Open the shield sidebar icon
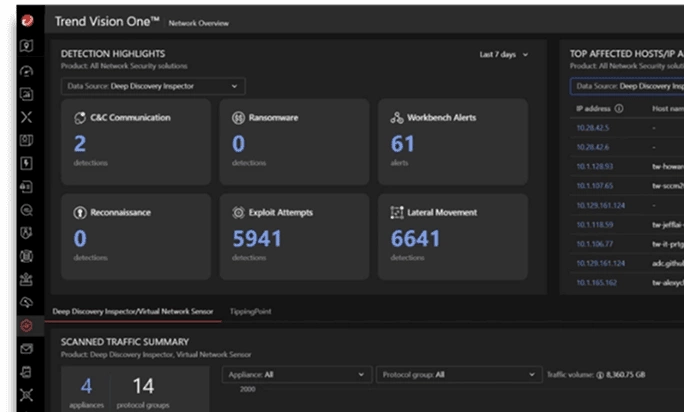This screenshot has width=684, height=412. tap(27, 233)
